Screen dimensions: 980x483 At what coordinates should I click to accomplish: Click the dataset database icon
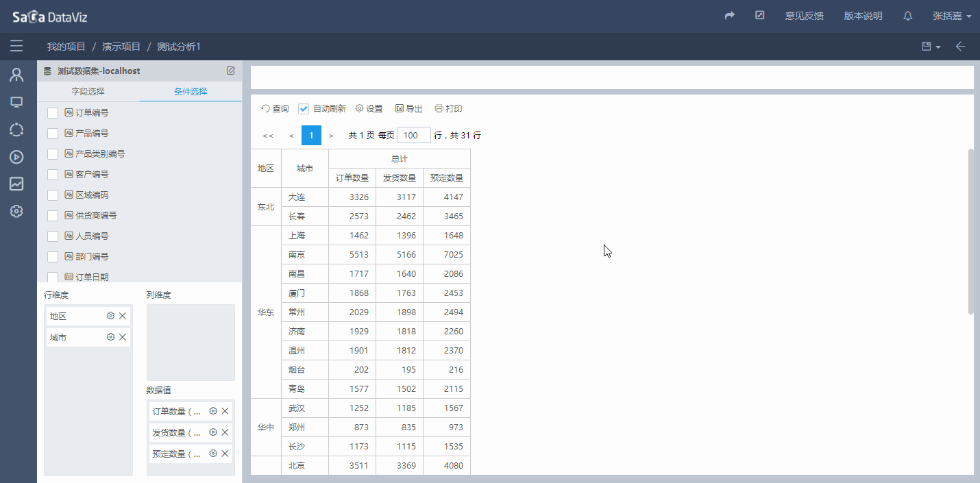pyautogui.click(x=47, y=71)
